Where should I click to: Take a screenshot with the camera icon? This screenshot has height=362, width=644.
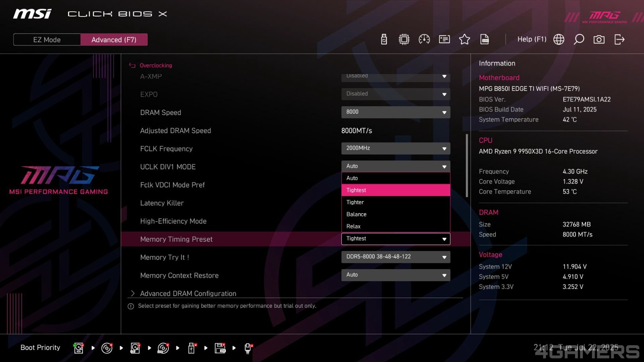[x=599, y=39]
